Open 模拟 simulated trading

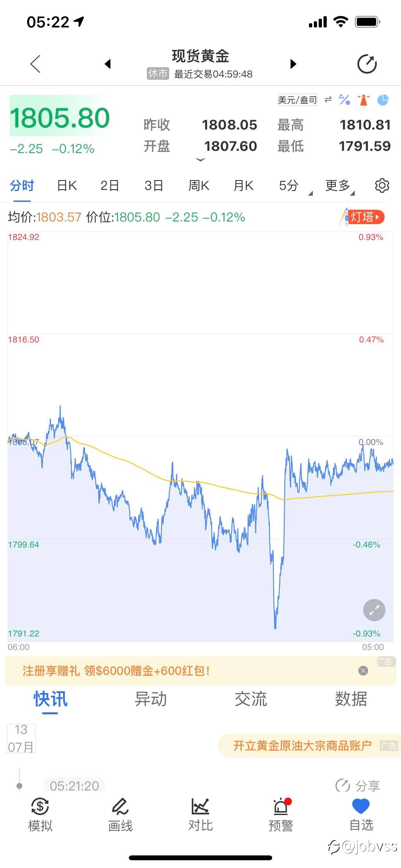click(40, 815)
